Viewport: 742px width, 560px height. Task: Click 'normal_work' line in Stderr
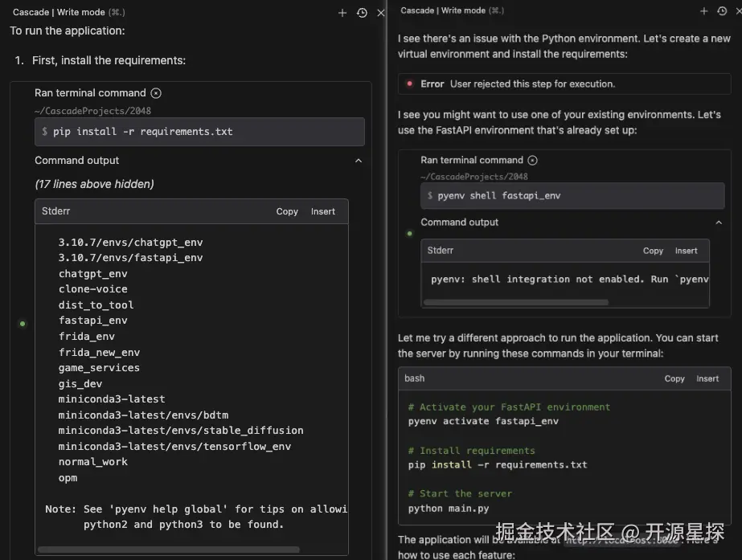92,462
